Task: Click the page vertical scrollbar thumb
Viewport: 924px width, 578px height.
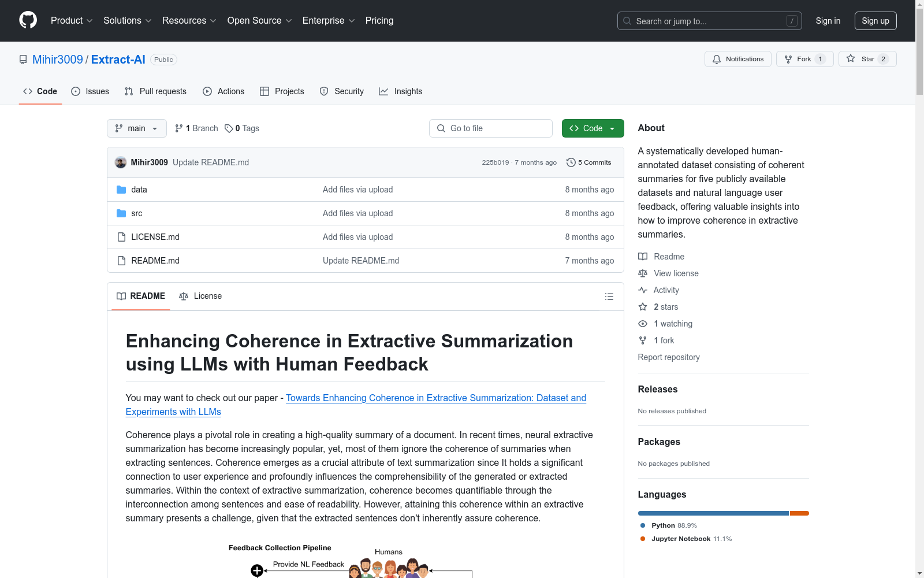Action: (x=919, y=51)
